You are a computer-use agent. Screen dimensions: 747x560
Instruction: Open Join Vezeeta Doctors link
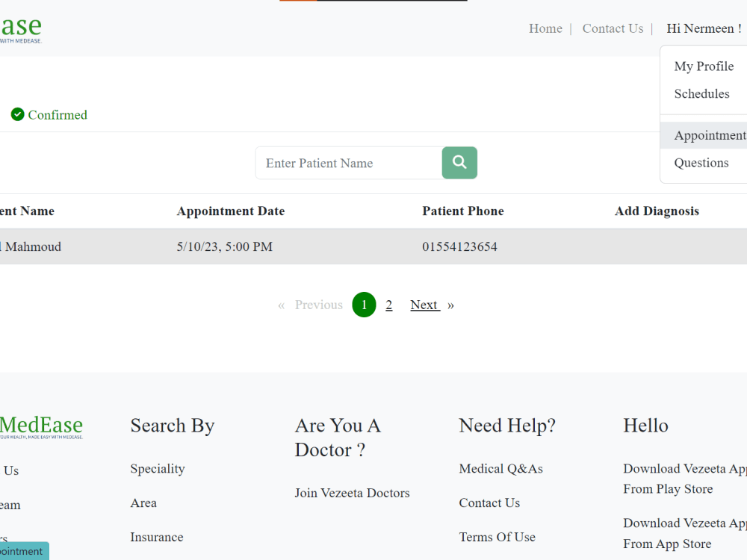coord(352,493)
